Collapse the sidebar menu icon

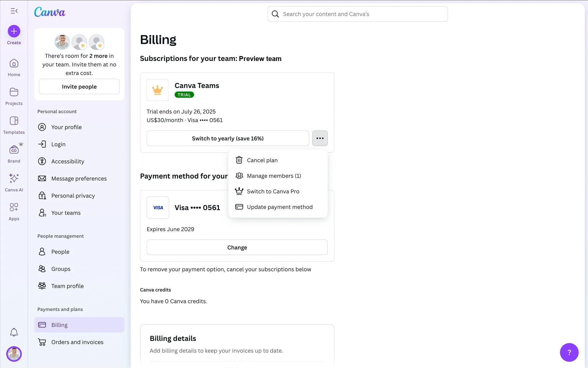(14, 11)
